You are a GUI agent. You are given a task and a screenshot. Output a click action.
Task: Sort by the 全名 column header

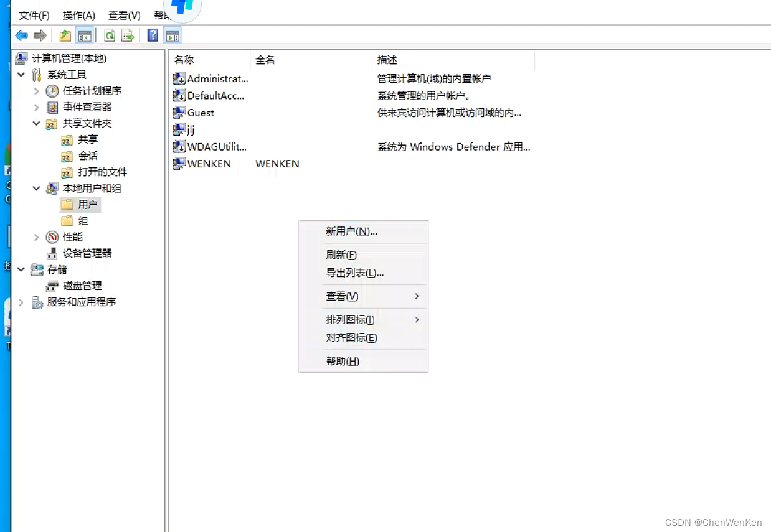311,60
